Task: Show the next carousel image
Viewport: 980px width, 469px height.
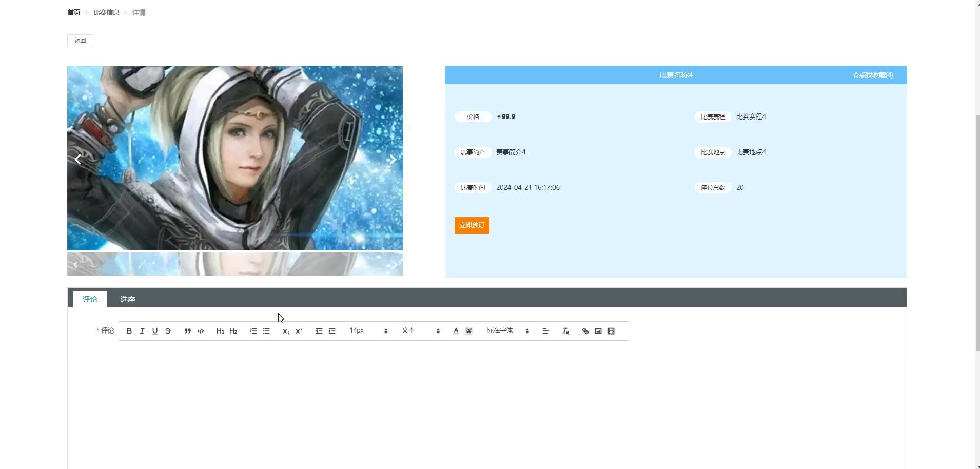Action: point(393,160)
